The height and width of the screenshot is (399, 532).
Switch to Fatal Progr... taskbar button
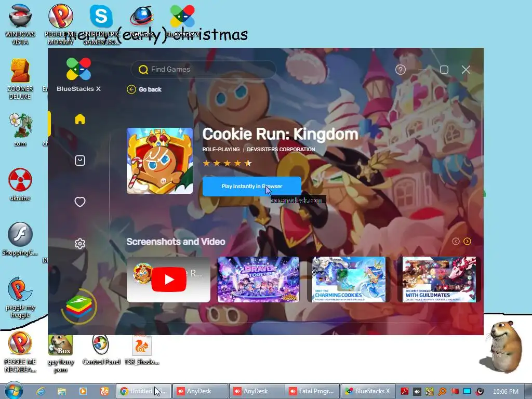point(313,391)
